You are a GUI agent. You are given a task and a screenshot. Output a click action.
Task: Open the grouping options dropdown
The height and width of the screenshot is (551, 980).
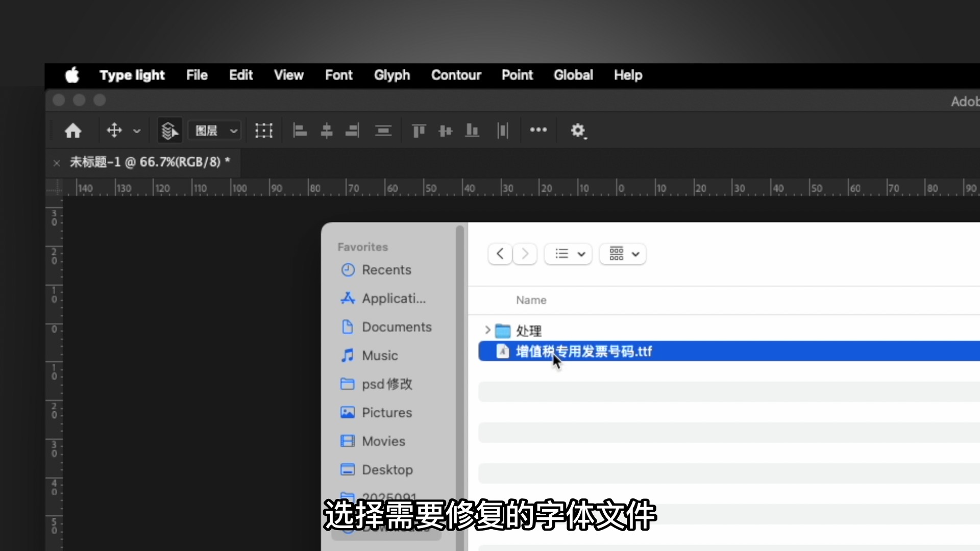click(x=623, y=254)
